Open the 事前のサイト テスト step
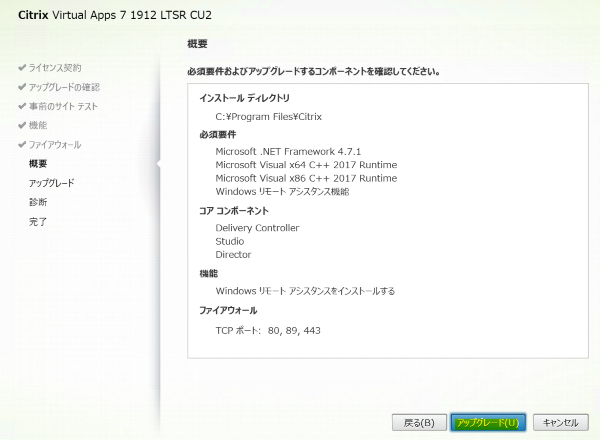 [63, 106]
